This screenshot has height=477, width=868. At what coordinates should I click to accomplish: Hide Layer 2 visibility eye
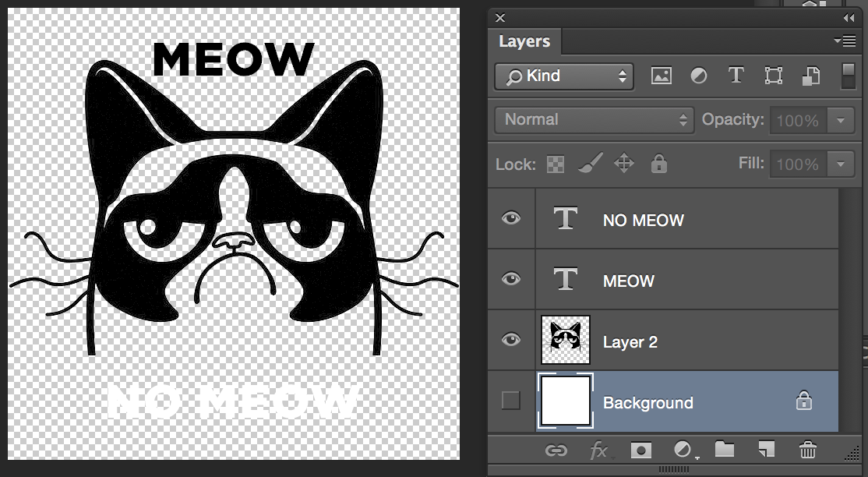tap(511, 340)
